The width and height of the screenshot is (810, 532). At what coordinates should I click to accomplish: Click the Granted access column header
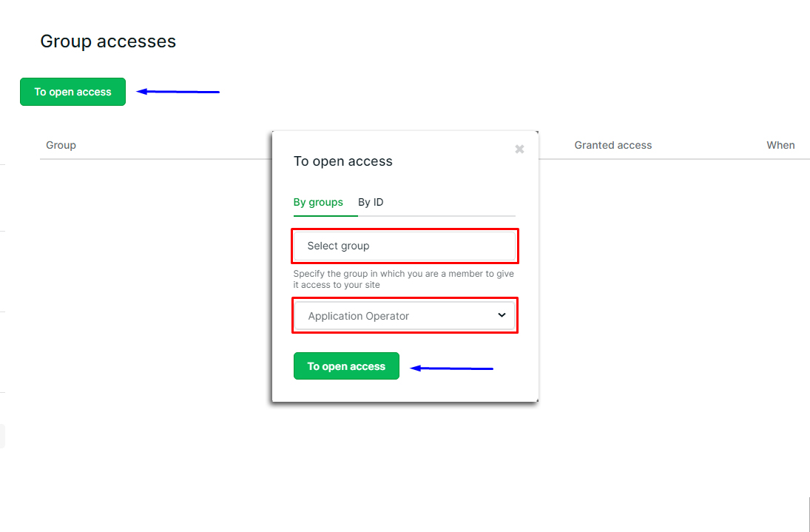(613, 145)
